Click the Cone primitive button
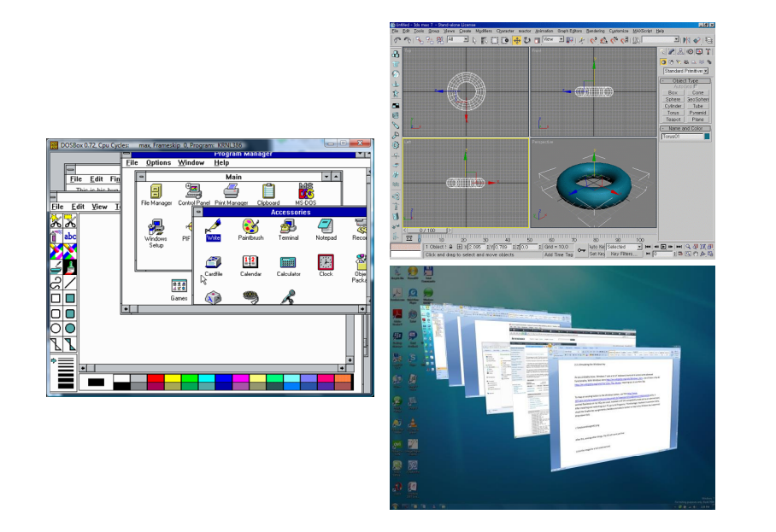Image resolution: width=776 pixels, height=532 pixels. click(x=698, y=92)
